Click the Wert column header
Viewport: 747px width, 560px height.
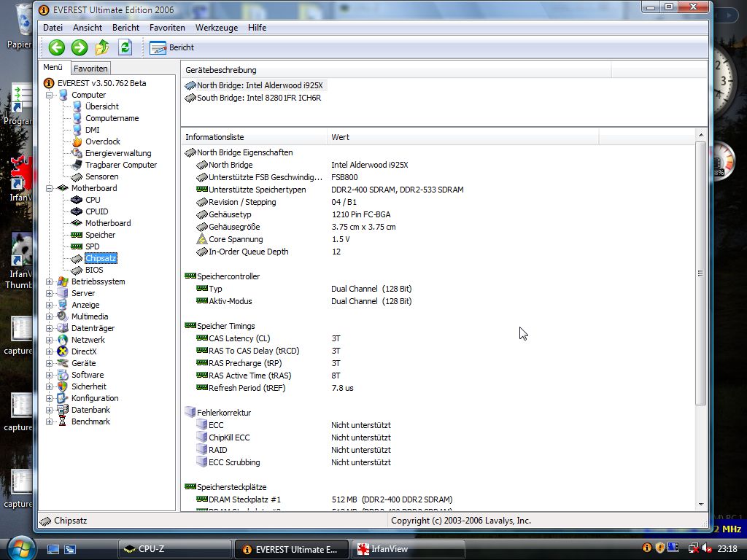tap(462, 137)
